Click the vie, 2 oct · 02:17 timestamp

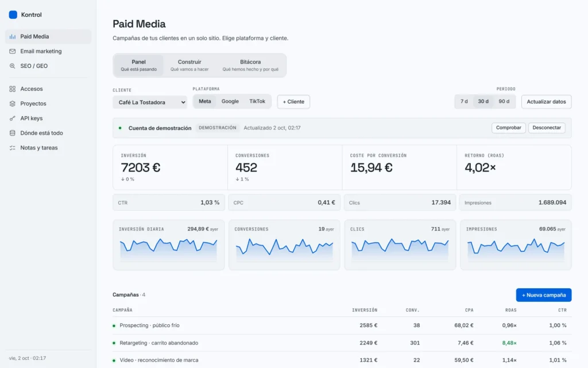click(27, 358)
